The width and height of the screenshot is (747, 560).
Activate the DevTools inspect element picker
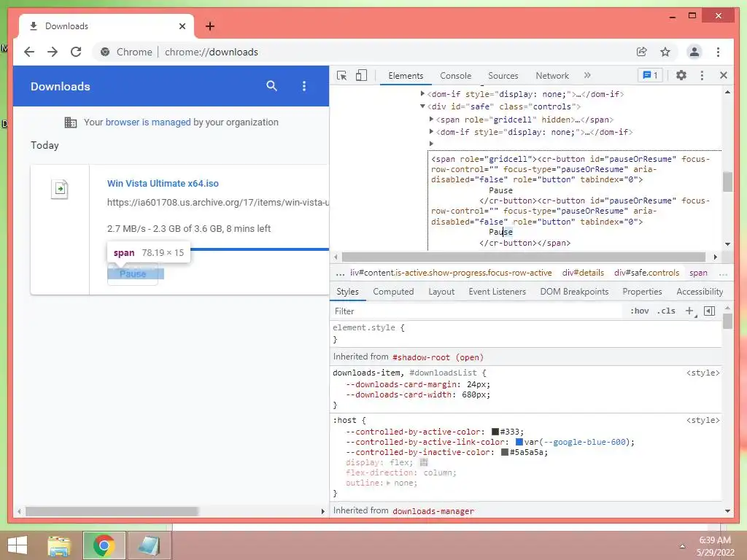pyautogui.click(x=341, y=75)
